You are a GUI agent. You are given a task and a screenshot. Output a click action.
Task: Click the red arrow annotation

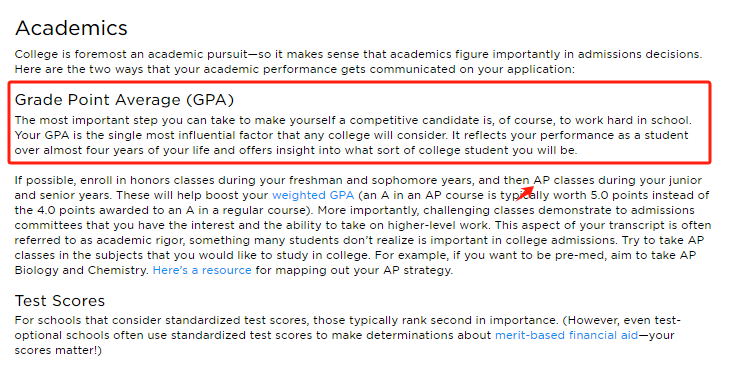[525, 193]
